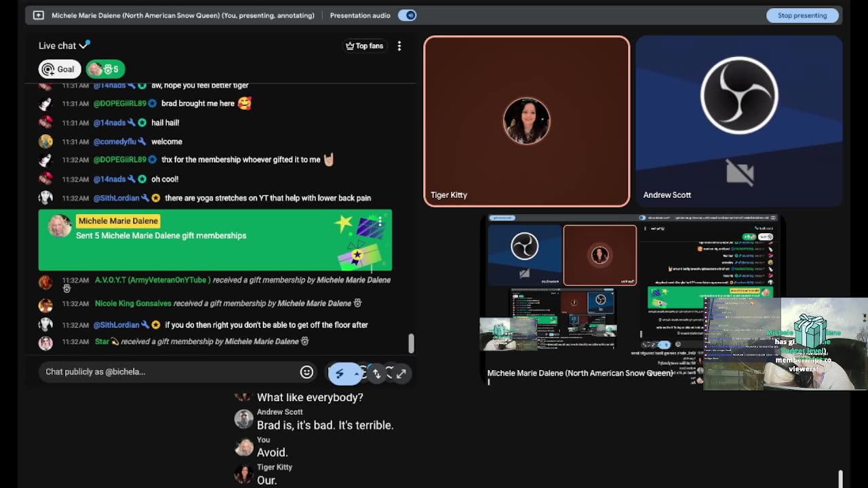Screen dimensions: 868x488
Task: Select the blue lightning annotation tool
Action: click(340, 373)
